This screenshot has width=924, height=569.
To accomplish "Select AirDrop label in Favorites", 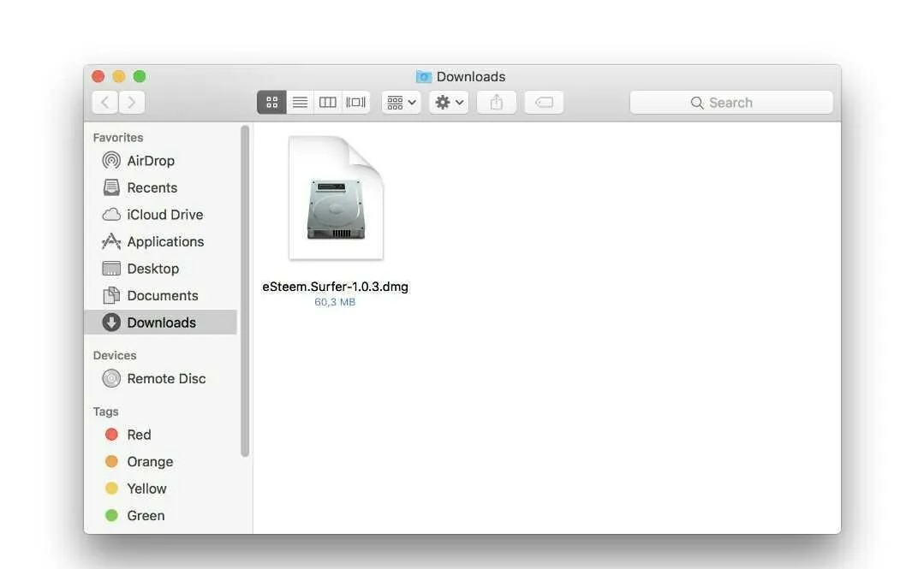I will (x=151, y=161).
